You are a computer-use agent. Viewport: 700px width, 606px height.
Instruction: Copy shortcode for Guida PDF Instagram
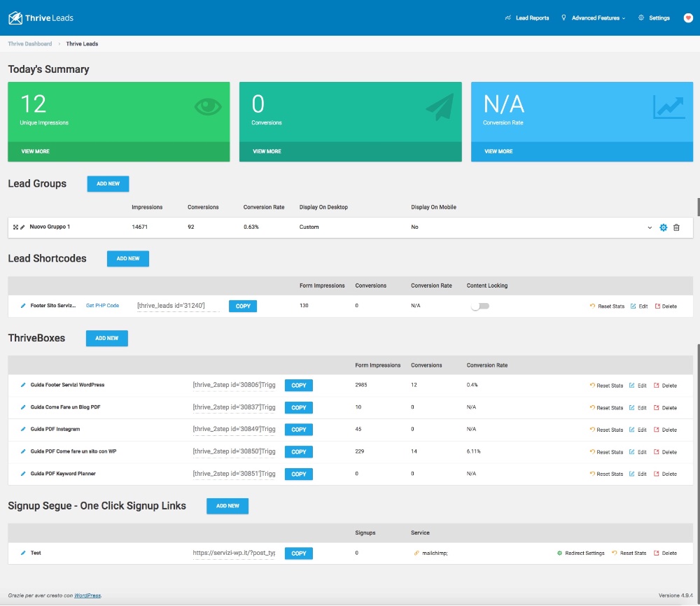pos(299,429)
